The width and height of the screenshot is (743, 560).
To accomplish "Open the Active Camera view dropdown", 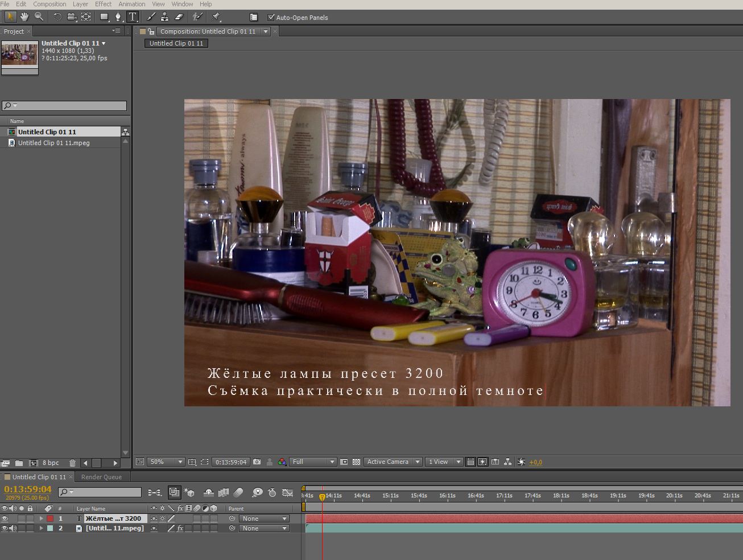I will click(x=393, y=462).
